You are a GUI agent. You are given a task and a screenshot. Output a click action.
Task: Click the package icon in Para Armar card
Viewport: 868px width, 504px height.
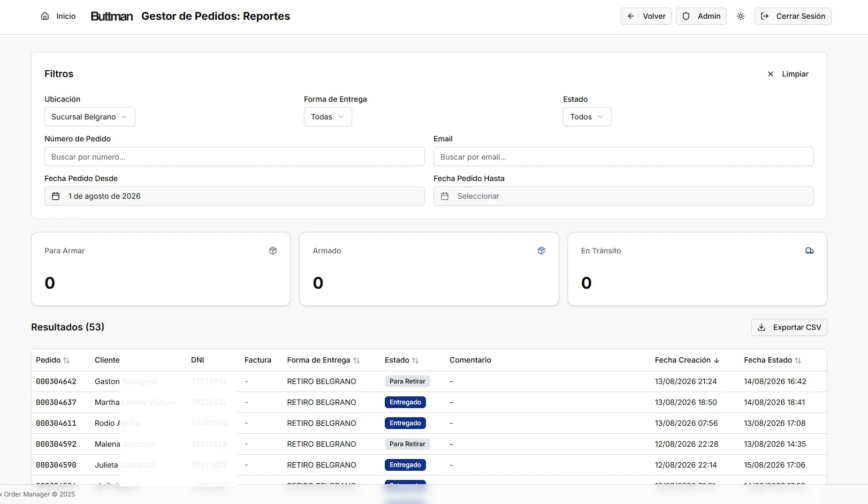tap(273, 251)
